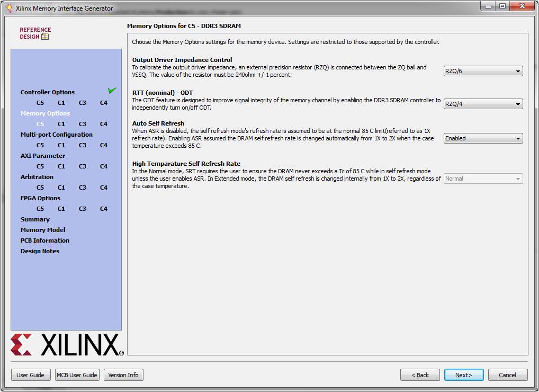Screen dimensions: 539x392
Task: Select C4 under Memory Options
Action: coord(103,124)
